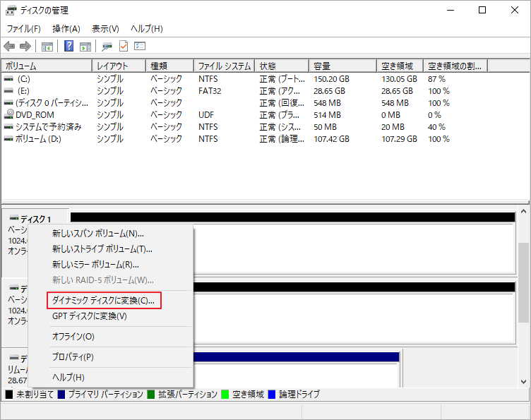Click the 130.05 GB free space cell
Viewport: 531px width, 420px height.
[x=399, y=79]
